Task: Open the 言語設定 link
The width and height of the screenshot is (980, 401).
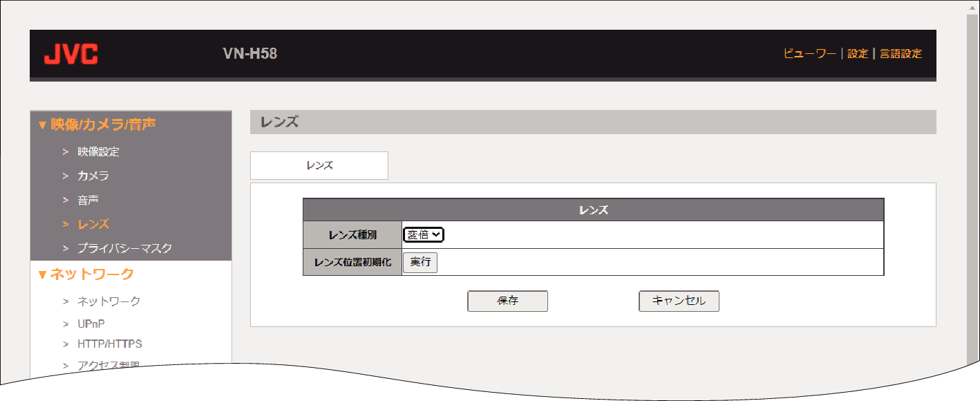Action: coord(901,54)
